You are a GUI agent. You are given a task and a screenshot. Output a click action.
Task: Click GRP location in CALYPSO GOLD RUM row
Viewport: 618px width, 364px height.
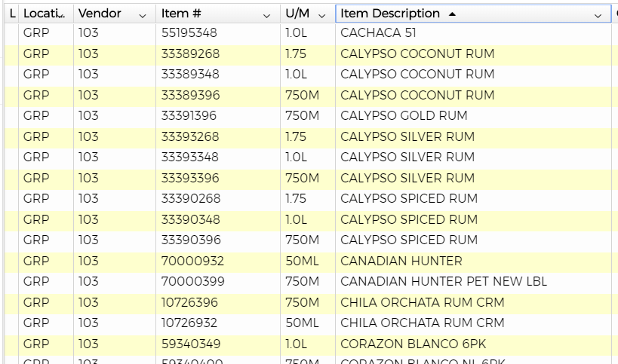tap(36, 115)
